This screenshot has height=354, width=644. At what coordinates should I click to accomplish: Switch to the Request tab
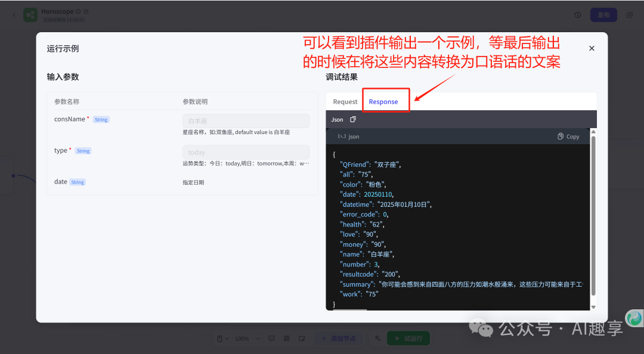[345, 102]
